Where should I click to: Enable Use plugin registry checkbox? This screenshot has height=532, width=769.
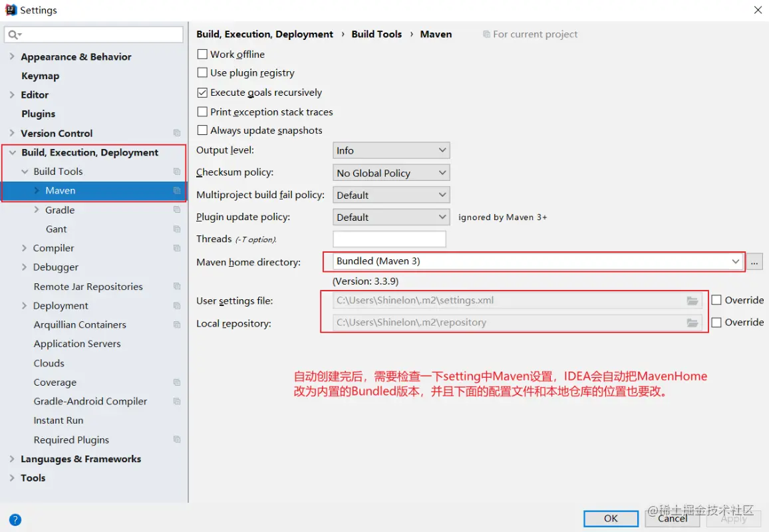click(202, 72)
